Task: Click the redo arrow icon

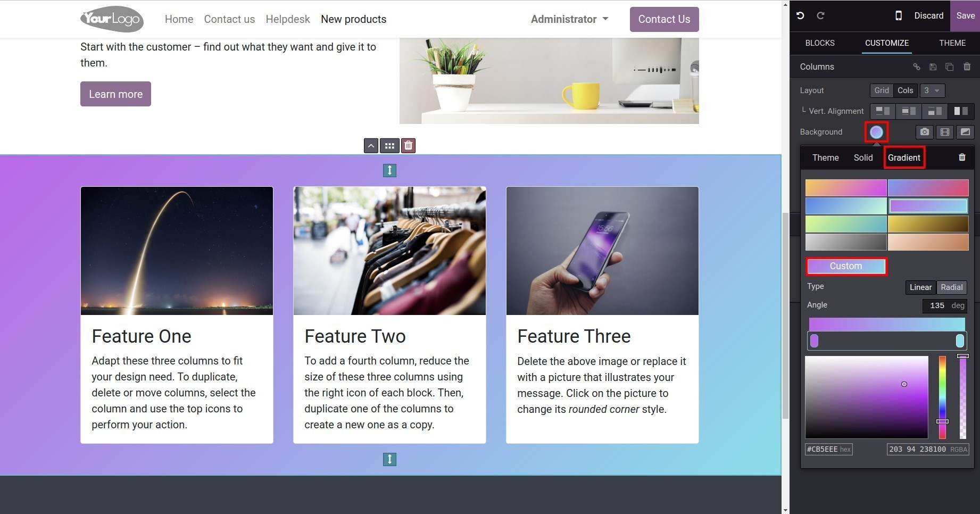Action: click(x=820, y=15)
